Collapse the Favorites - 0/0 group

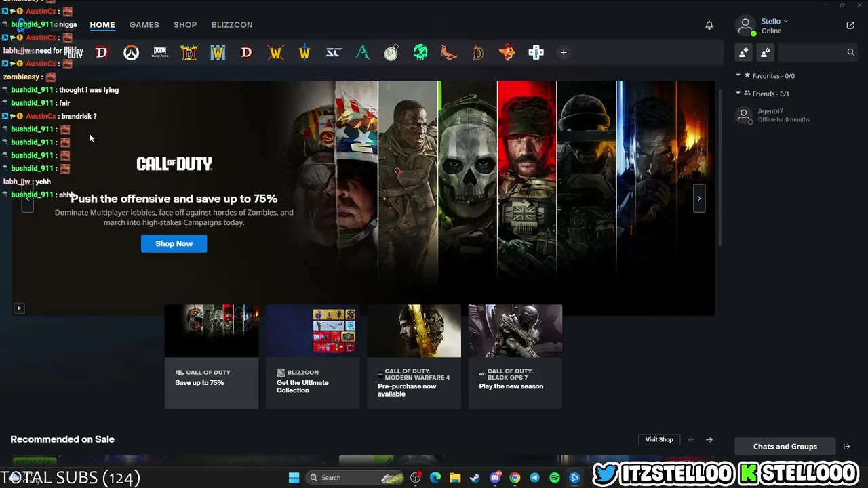(x=738, y=76)
